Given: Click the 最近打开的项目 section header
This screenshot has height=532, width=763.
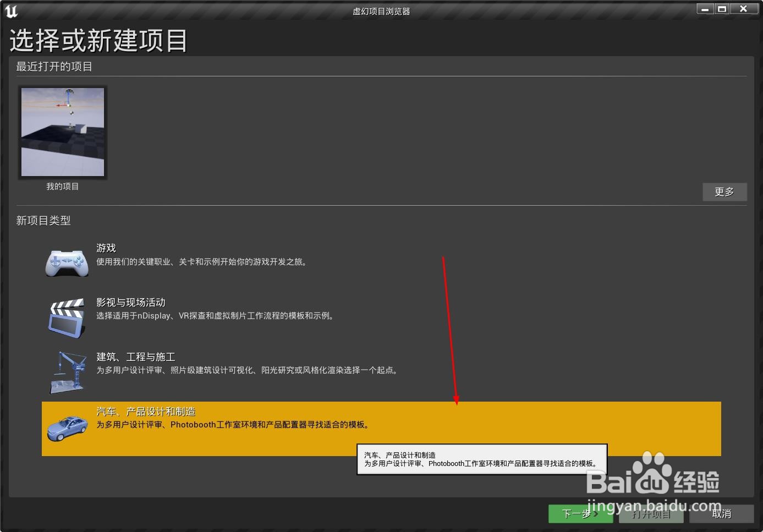Looking at the screenshot, I should click(54, 67).
